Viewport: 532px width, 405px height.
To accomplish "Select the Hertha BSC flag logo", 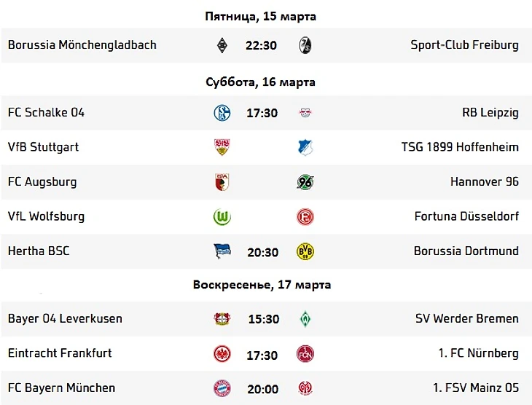I will [x=222, y=251].
